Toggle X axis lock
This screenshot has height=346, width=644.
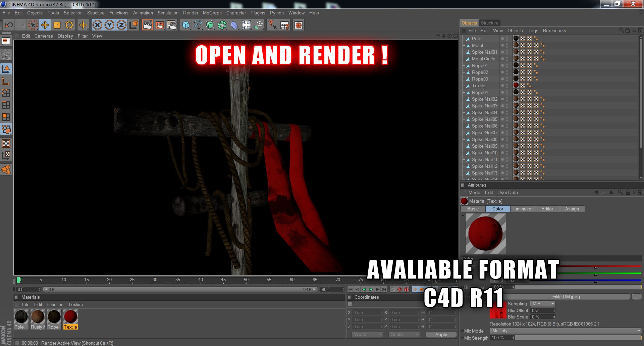(x=97, y=25)
